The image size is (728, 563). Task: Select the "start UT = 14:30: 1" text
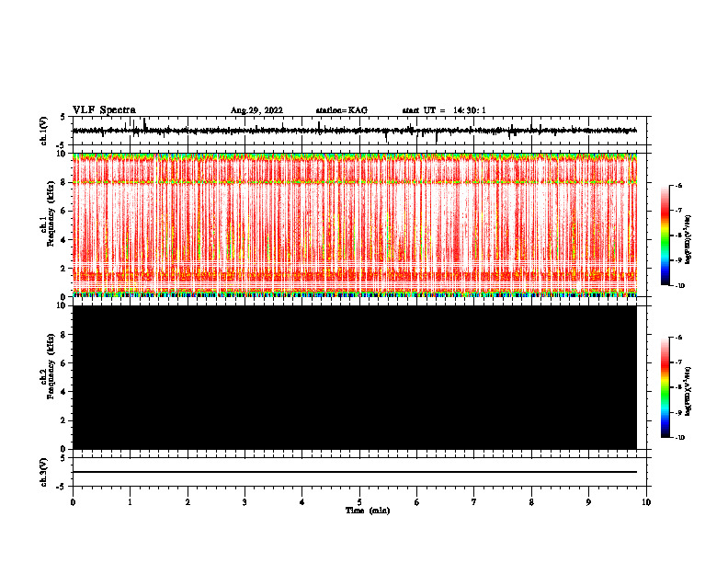444,110
